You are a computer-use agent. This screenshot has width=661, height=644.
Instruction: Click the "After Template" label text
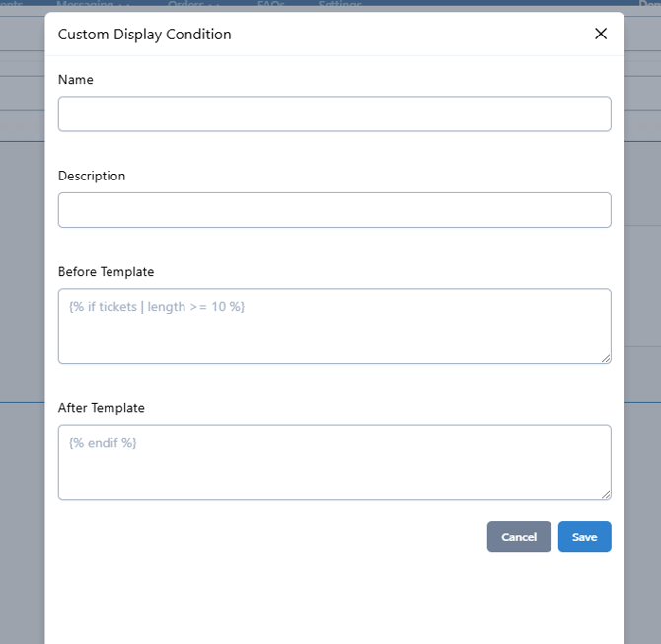(x=102, y=408)
